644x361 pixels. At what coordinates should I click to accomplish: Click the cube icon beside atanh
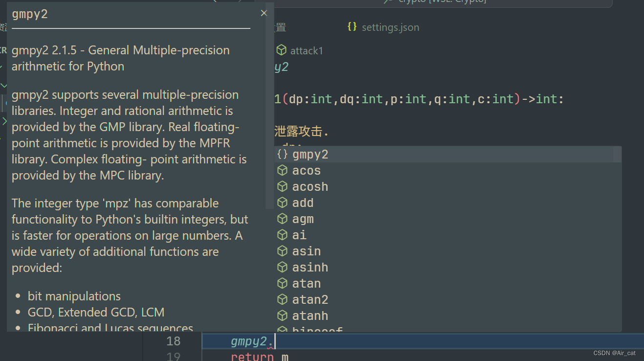282,316
